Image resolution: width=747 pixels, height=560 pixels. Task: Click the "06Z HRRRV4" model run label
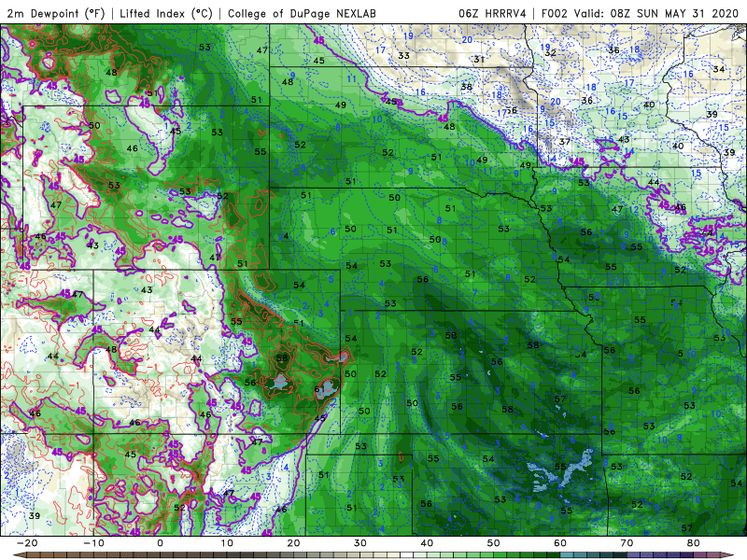[x=492, y=13]
